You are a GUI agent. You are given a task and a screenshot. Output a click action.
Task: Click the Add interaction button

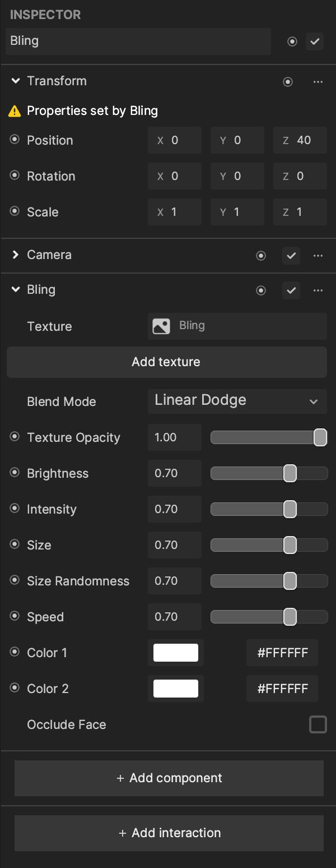(x=169, y=833)
